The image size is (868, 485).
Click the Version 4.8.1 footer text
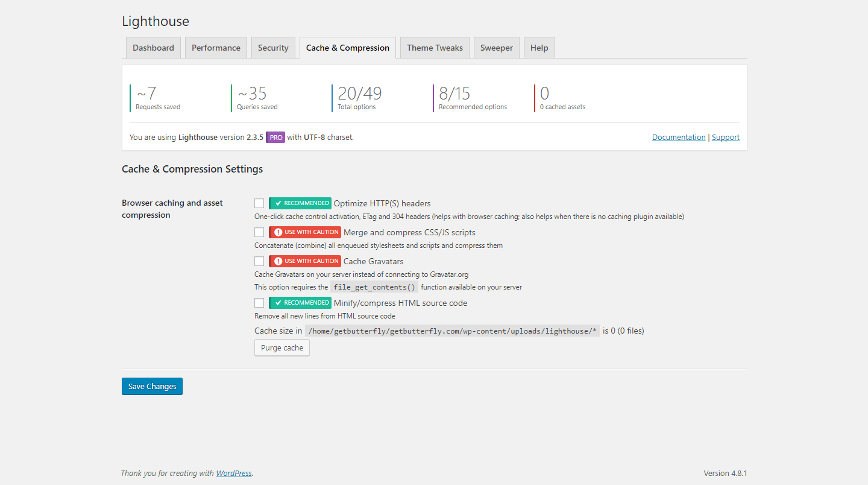725,473
